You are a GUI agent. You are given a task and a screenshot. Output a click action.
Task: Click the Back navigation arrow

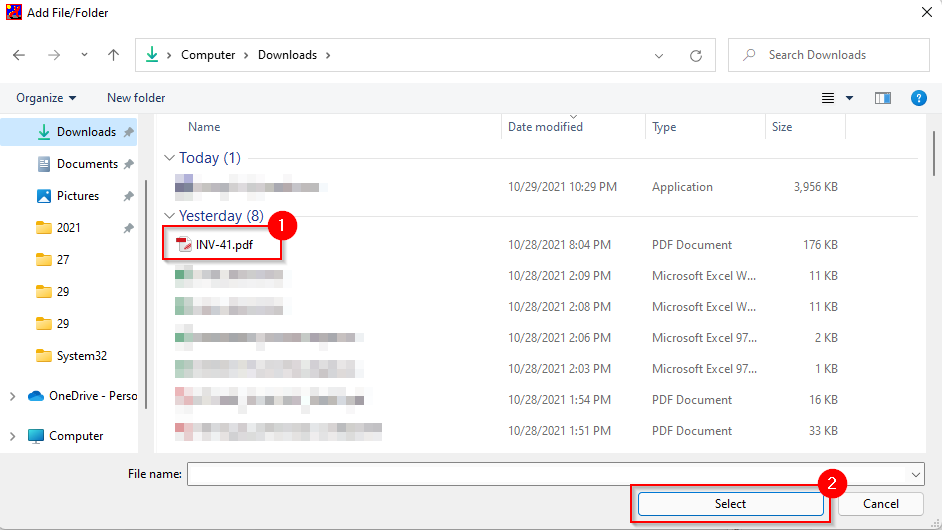click(19, 56)
